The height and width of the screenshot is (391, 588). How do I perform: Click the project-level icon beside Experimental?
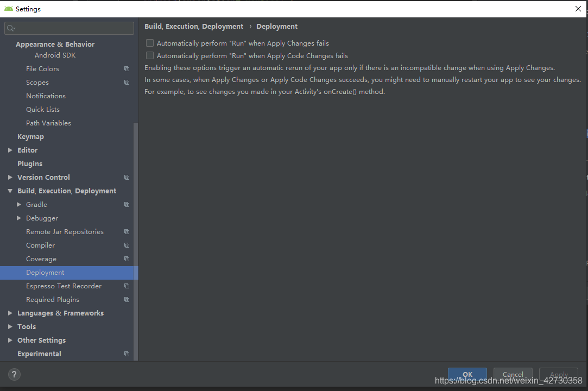coord(127,354)
